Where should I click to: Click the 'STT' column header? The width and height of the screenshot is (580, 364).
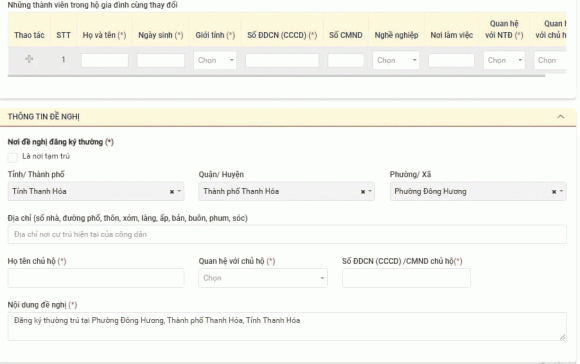click(63, 35)
